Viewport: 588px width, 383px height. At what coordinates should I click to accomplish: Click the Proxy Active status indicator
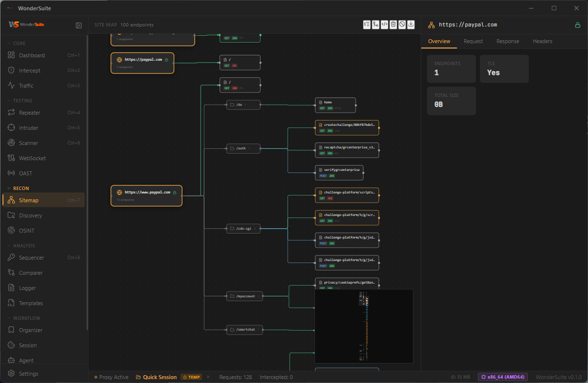112,377
